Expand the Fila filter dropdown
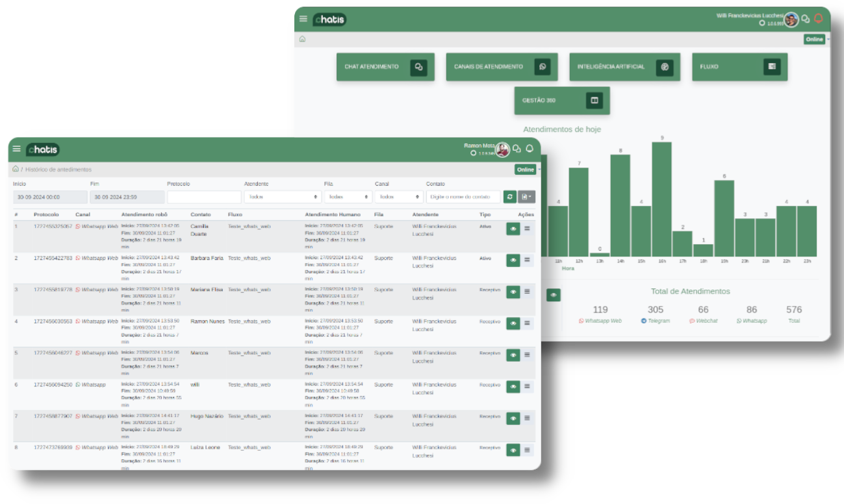 348,196
